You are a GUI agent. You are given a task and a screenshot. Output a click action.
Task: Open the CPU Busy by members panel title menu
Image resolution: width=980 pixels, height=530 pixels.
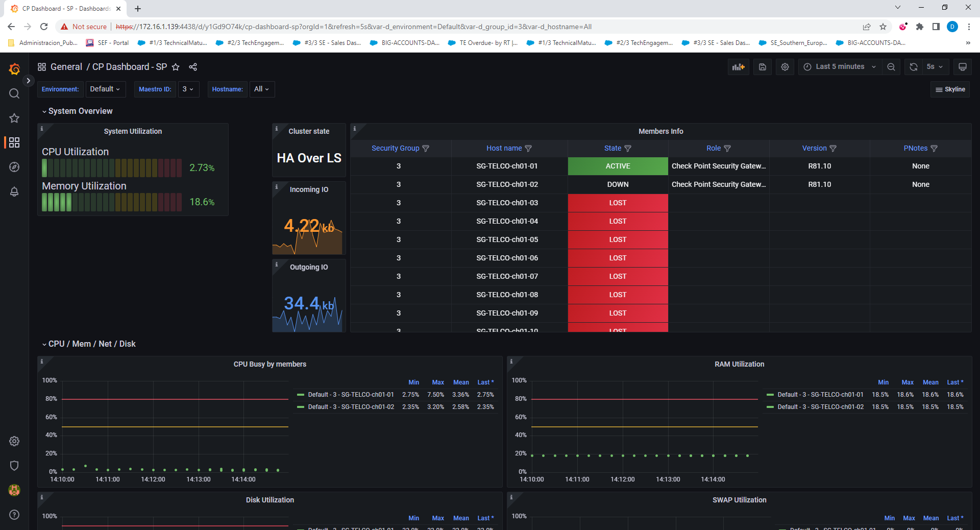click(270, 364)
